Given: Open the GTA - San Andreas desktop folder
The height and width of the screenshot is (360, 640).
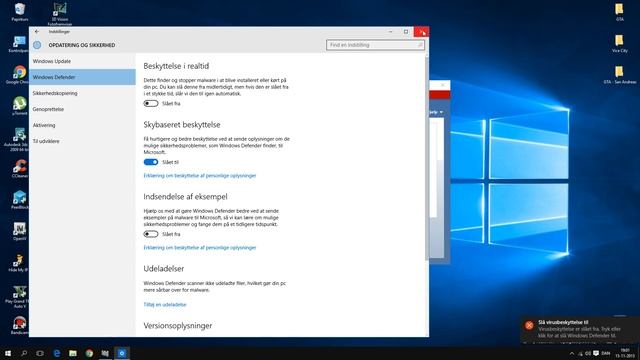Looking at the screenshot, I should [620, 75].
